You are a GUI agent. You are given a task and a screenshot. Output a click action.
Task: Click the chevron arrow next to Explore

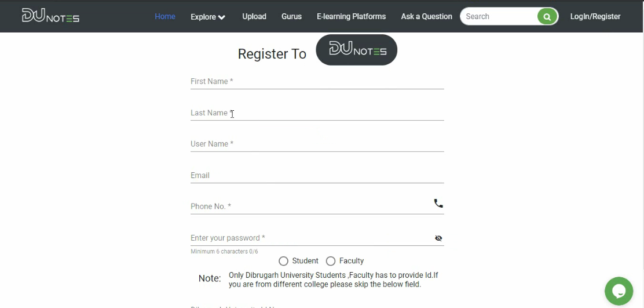(x=221, y=17)
